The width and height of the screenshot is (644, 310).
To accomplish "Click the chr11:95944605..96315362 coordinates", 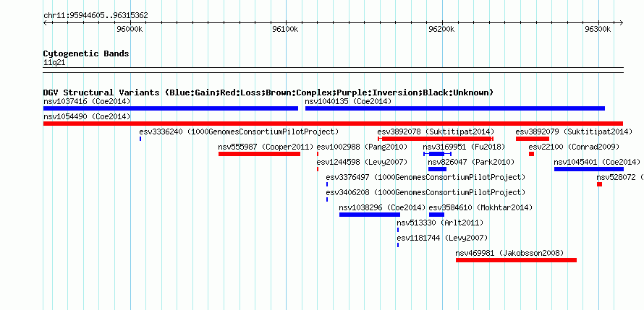I will click(96, 16).
